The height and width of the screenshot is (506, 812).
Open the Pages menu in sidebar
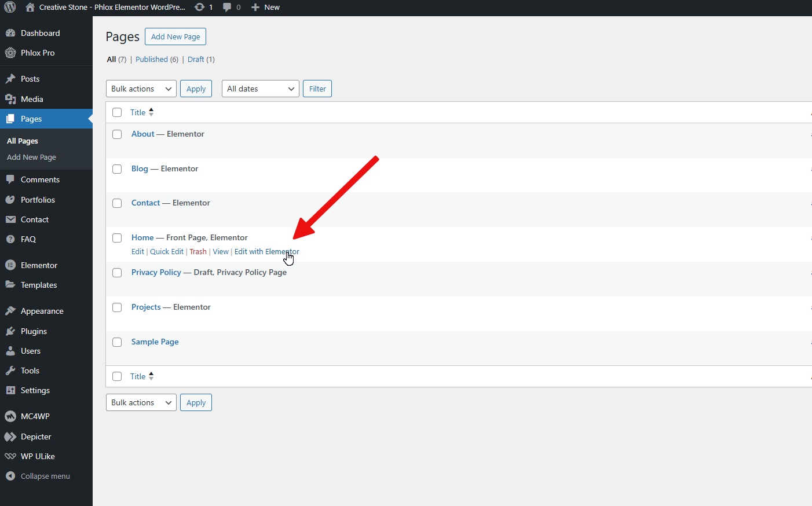[46, 119]
